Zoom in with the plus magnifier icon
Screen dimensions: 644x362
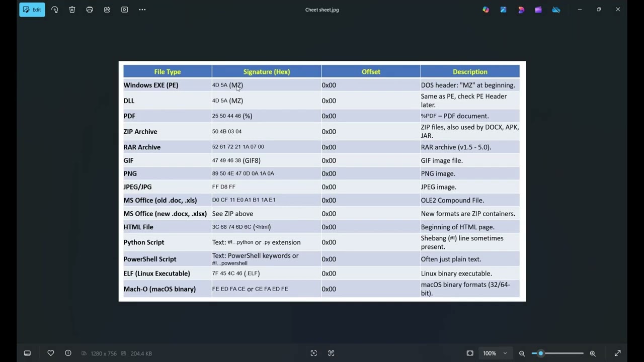593,353
